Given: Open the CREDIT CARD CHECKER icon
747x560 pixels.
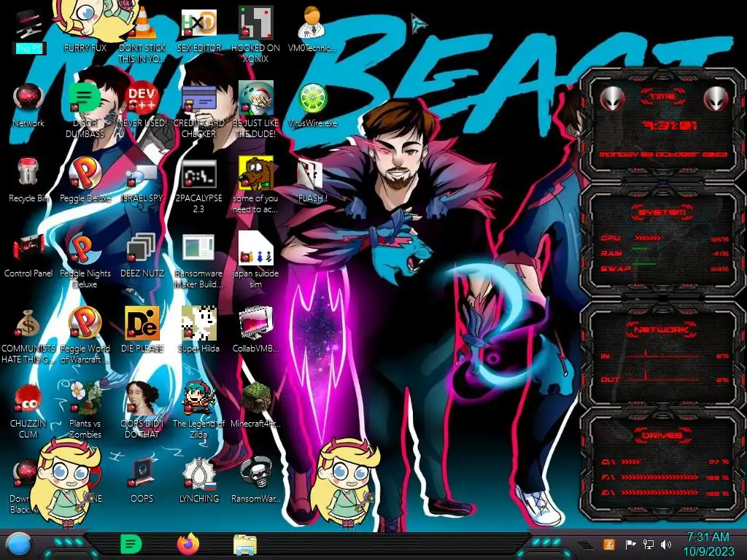Looking at the screenshot, I should tap(198, 111).
